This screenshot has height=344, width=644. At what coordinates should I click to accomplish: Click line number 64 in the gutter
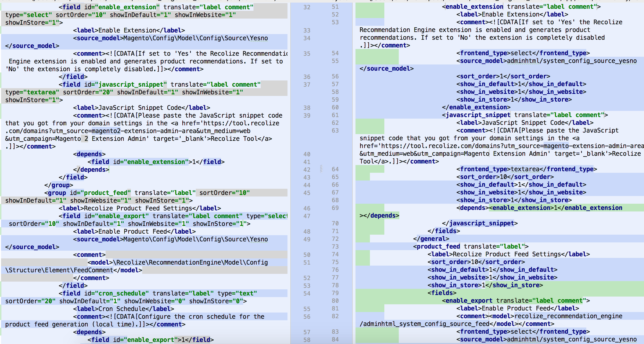[x=335, y=169]
